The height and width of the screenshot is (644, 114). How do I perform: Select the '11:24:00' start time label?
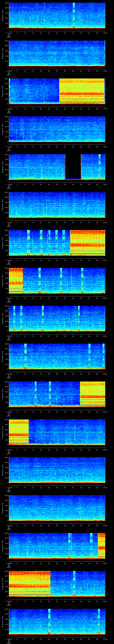pyautogui.click(x=9, y=412)
